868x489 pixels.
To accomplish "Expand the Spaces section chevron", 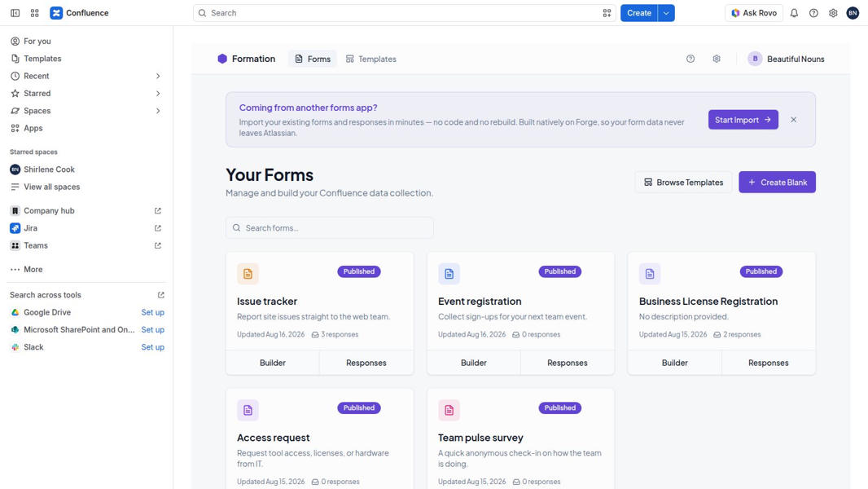I will 158,111.
